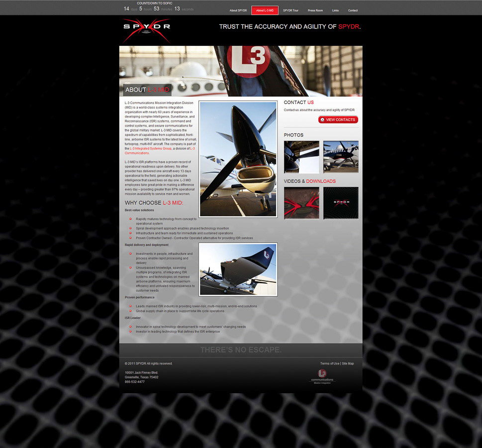Click the 'Proven performance' subheading
Viewport: 482px width, 448px height.
pyautogui.click(x=140, y=298)
